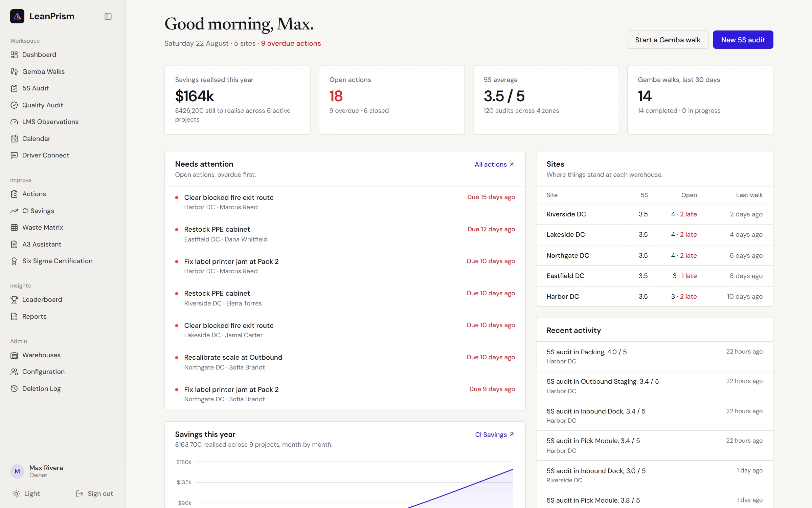Open Calendar icon in sidebar
This screenshot has width=812, height=508.
14,139
